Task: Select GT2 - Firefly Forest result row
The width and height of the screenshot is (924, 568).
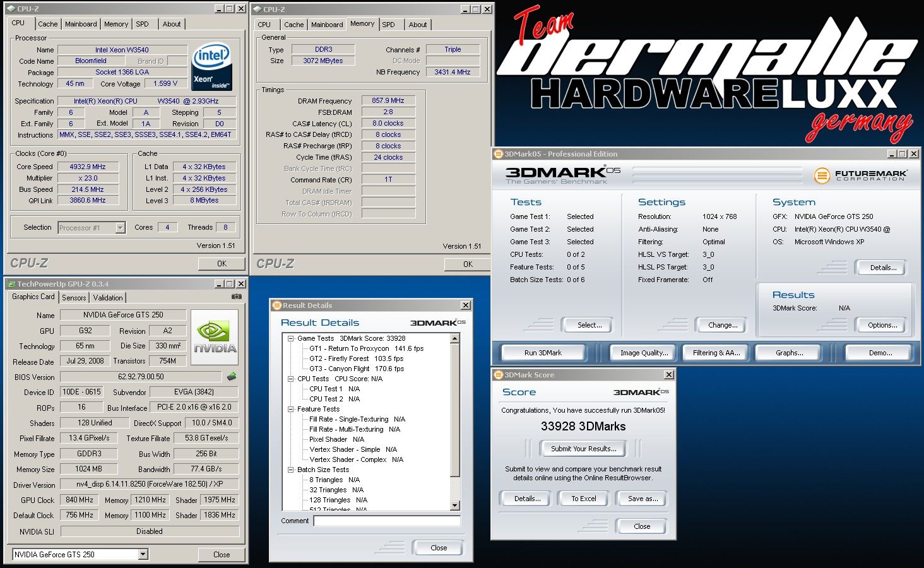Action: [356, 358]
